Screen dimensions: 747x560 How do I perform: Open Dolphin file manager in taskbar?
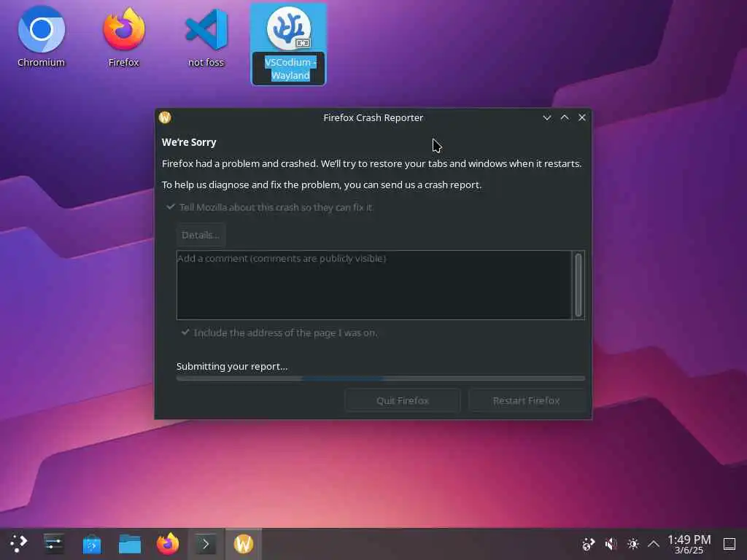tap(130, 544)
